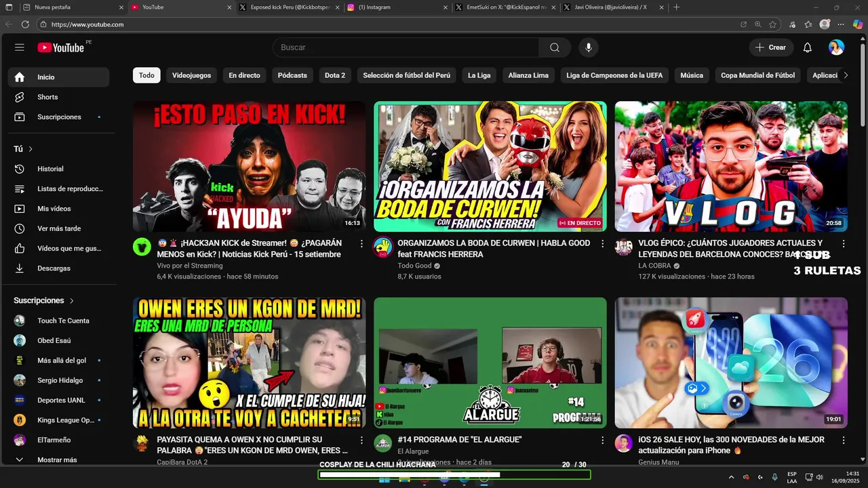Select the La Liga filter chip

coord(479,75)
